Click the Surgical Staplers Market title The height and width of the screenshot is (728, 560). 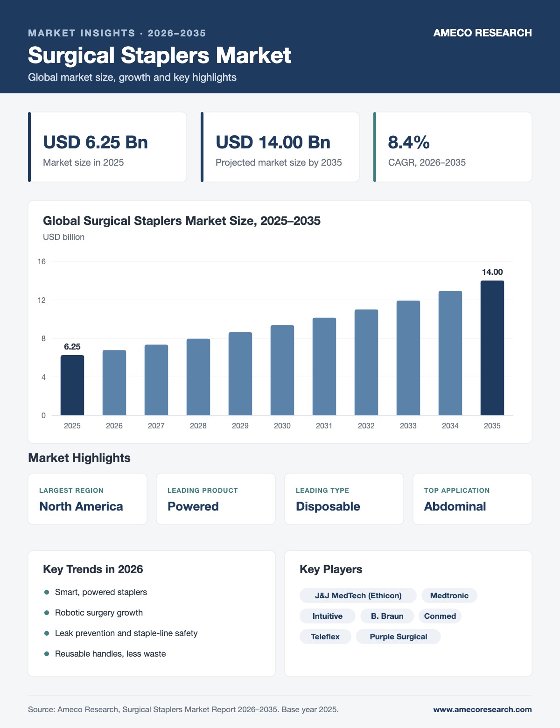click(160, 55)
